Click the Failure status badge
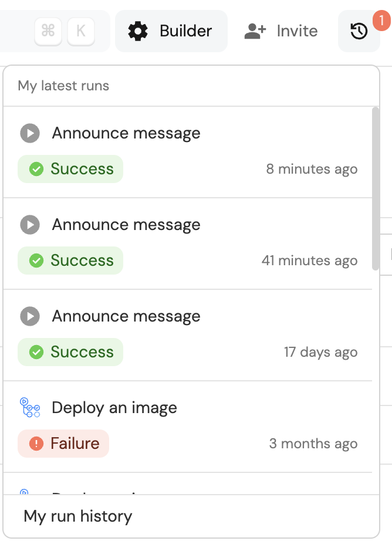The height and width of the screenshot is (541, 392). tap(63, 444)
